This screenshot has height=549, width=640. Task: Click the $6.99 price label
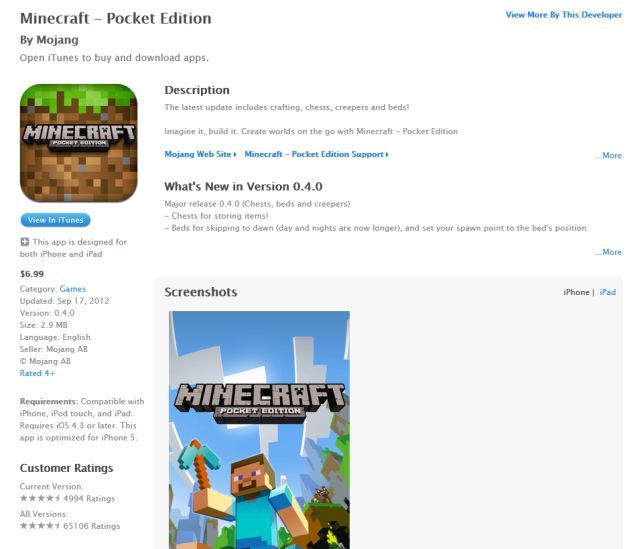(32, 274)
